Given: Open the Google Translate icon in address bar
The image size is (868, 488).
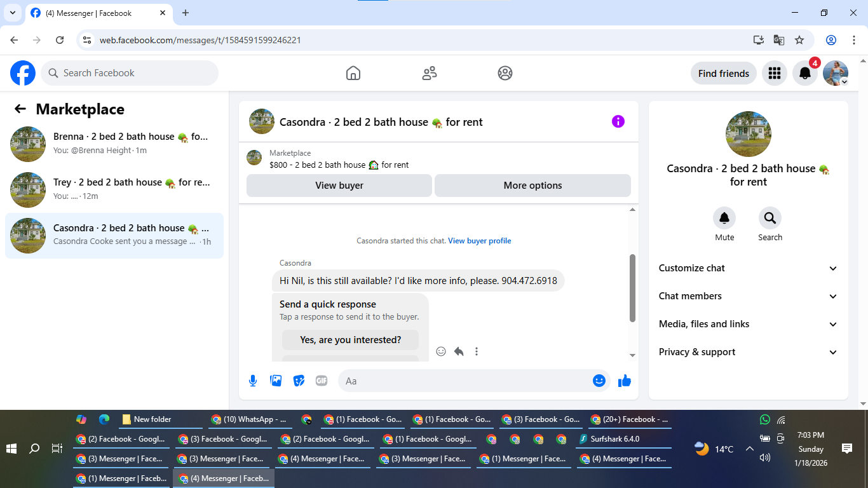Looking at the screenshot, I should click(779, 40).
